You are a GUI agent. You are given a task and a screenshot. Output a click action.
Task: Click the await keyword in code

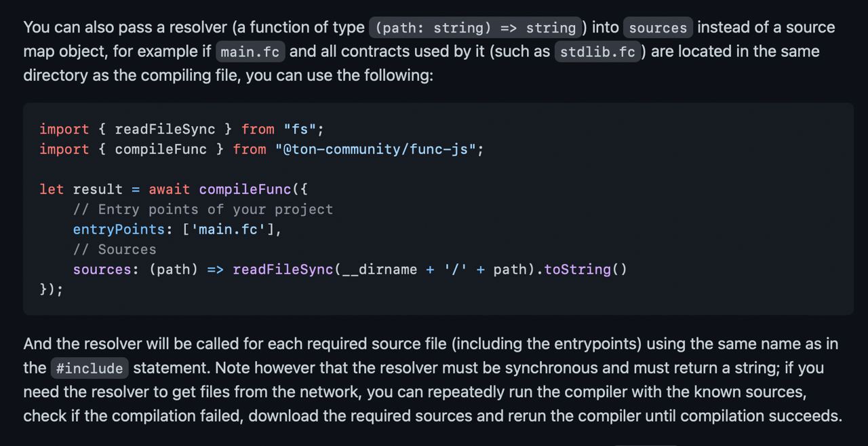coord(170,189)
